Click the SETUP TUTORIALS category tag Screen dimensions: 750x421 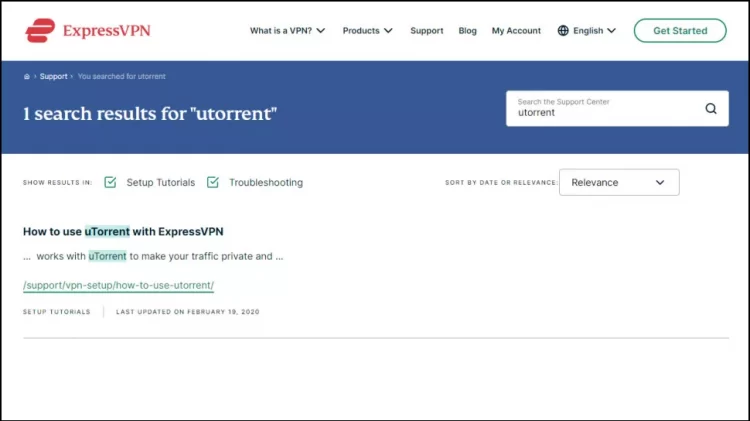[56, 312]
